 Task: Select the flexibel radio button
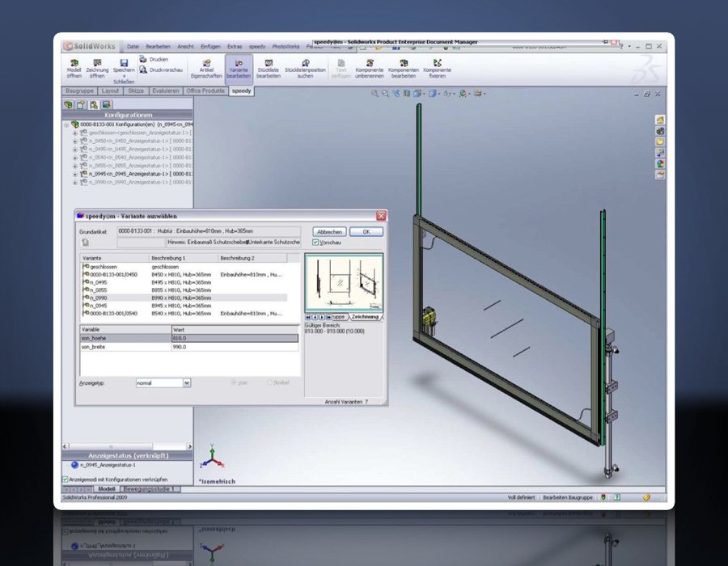coord(269,382)
